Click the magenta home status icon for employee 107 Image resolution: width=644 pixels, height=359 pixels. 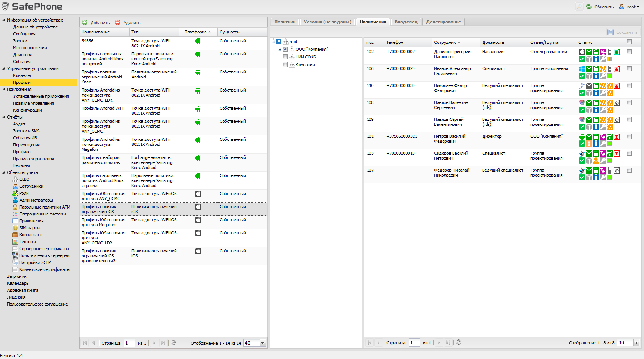(603, 170)
